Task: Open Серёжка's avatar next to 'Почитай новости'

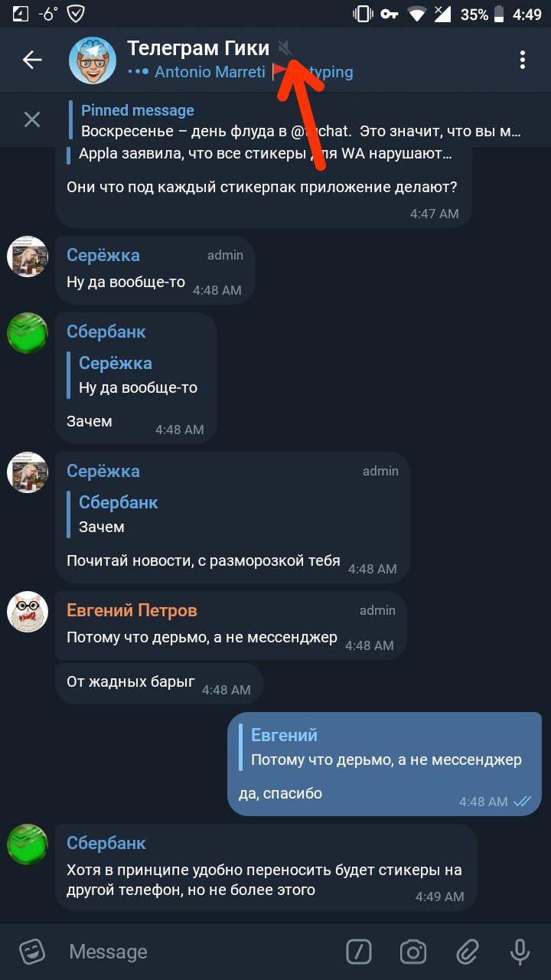Action: point(28,472)
